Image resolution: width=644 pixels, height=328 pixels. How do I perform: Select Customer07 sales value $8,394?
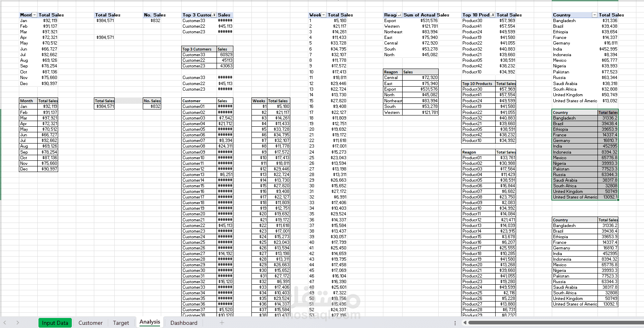point(225,141)
